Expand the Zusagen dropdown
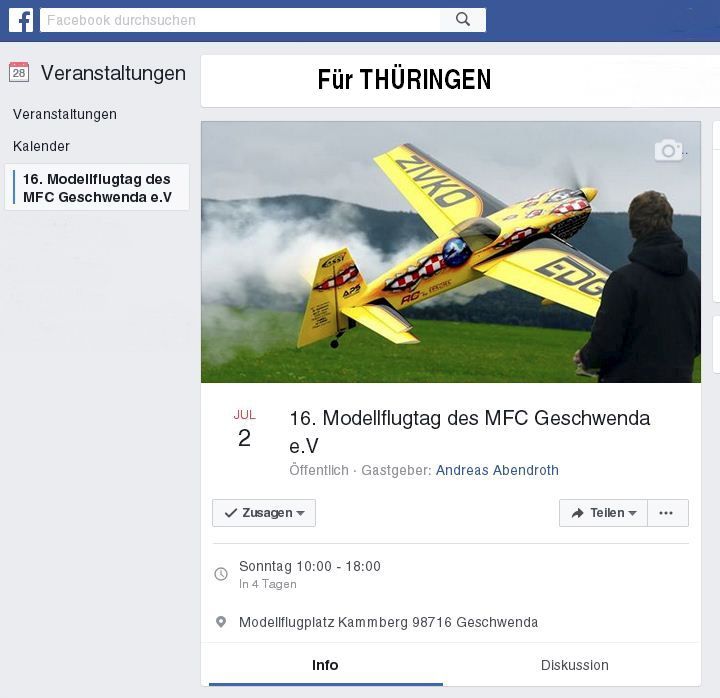 [x=264, y=513]
